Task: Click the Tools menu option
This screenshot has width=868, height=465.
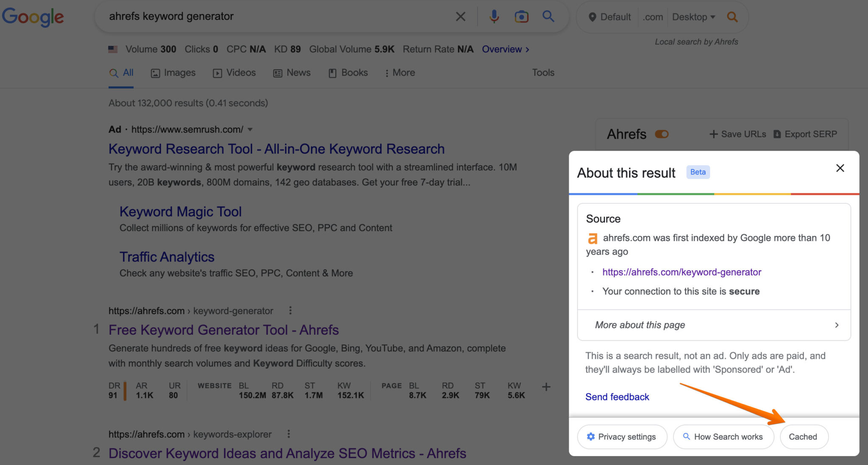Action: coord(542,73)
